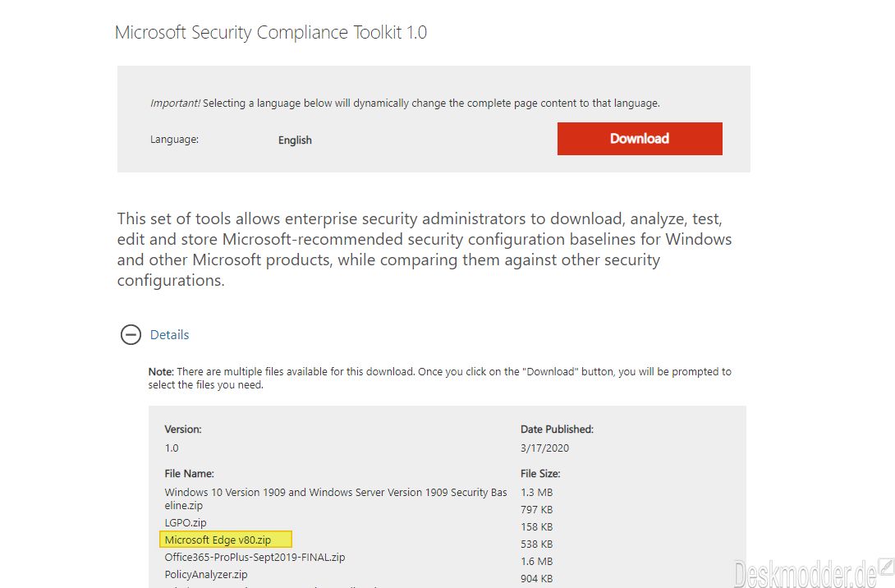Click the "PolicyAnalyzer.zip" file name

(x=206, y=575)
